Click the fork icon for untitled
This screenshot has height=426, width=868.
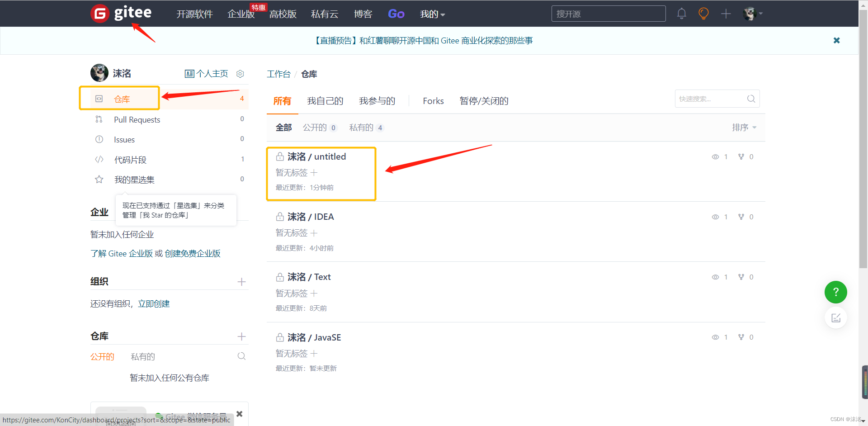click(741, 157)
